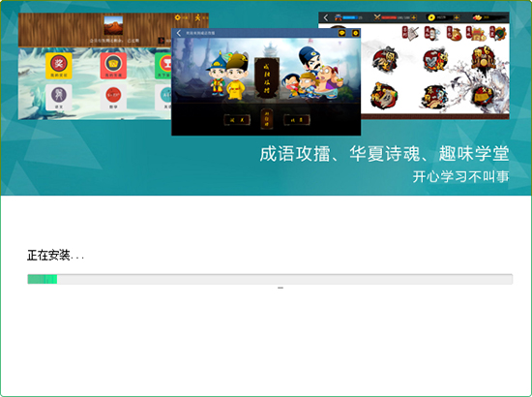Screen dimensions: 532x397
Task: Click gear icon in left preview's wooden header
Action: tap(177, 17)
